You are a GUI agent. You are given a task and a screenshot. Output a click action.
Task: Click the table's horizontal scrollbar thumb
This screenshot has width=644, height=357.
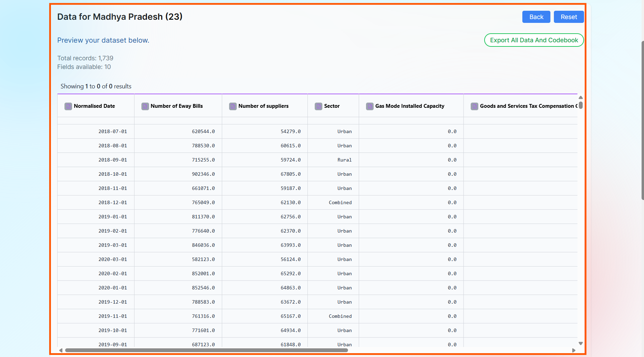click(206, 350)
